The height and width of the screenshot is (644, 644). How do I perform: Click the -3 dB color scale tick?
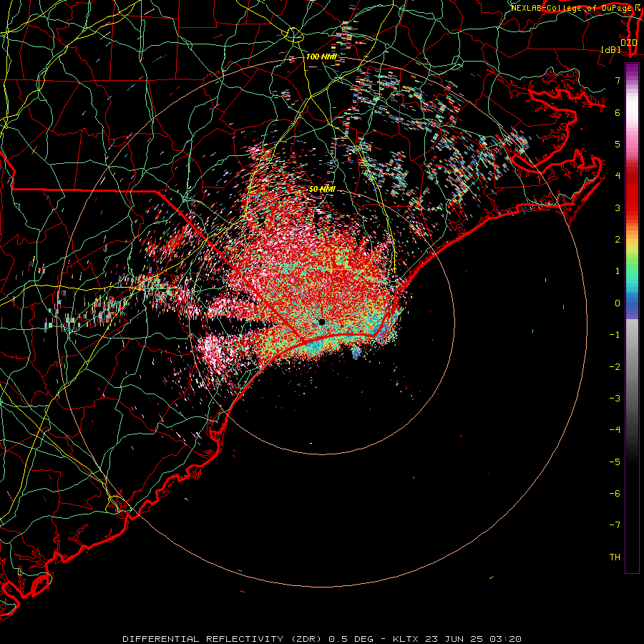(615, 399)
